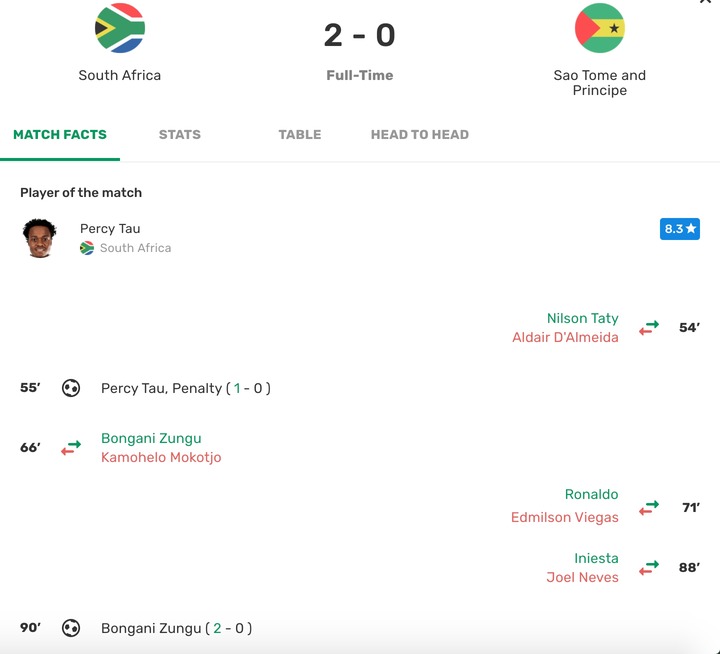Image resolution: width=720 pixels, height=654 pixels.
Task: Open the TABLE tab
Action: pos(300,135)
